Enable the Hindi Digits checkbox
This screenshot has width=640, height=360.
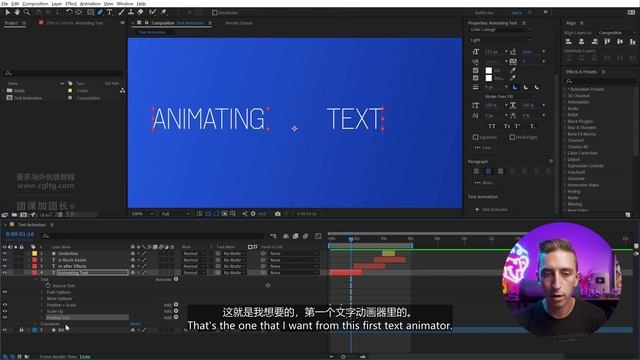coord(512,137)
